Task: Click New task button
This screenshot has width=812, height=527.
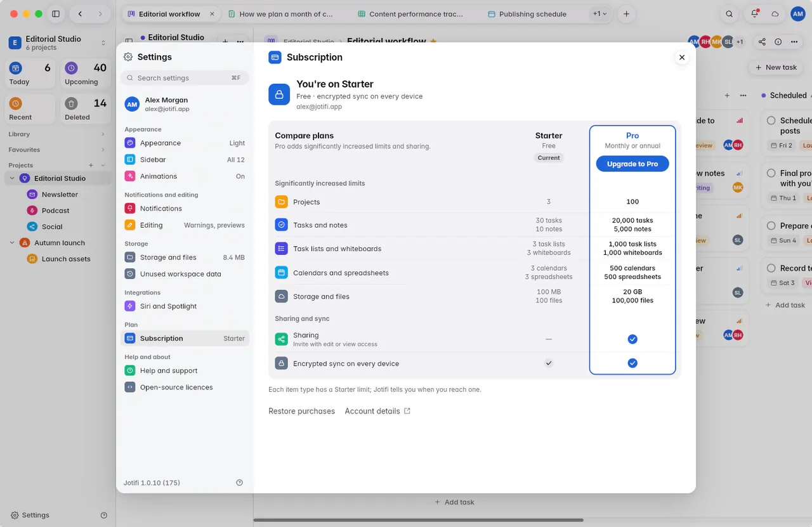Action: 775,67
